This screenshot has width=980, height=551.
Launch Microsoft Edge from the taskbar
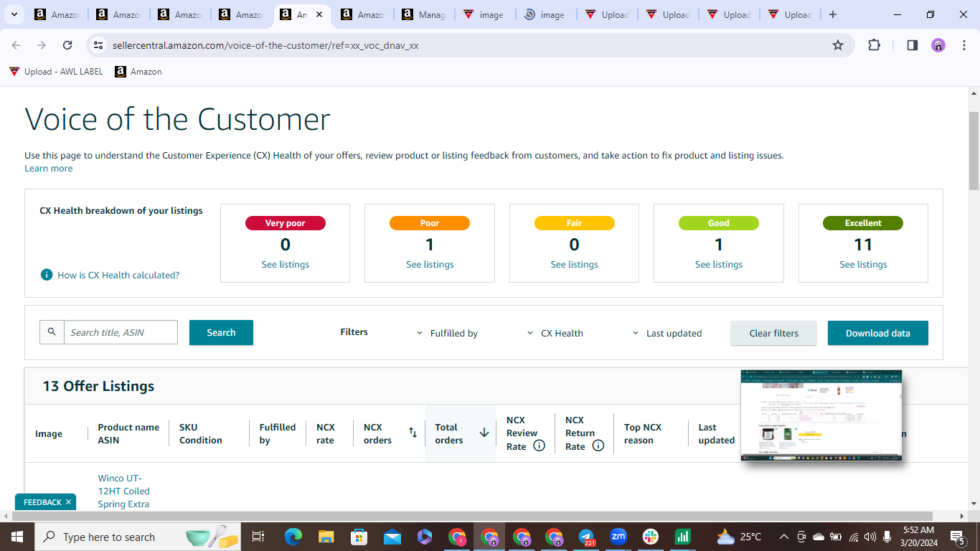(x=293, y=537)
